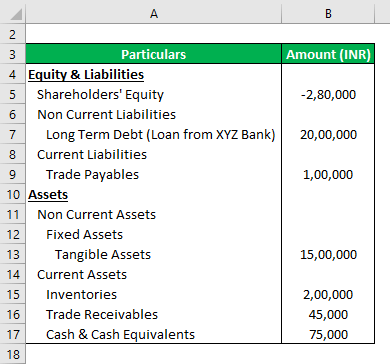Select the Cash & Cash Equivalents cell

(153, 334)
